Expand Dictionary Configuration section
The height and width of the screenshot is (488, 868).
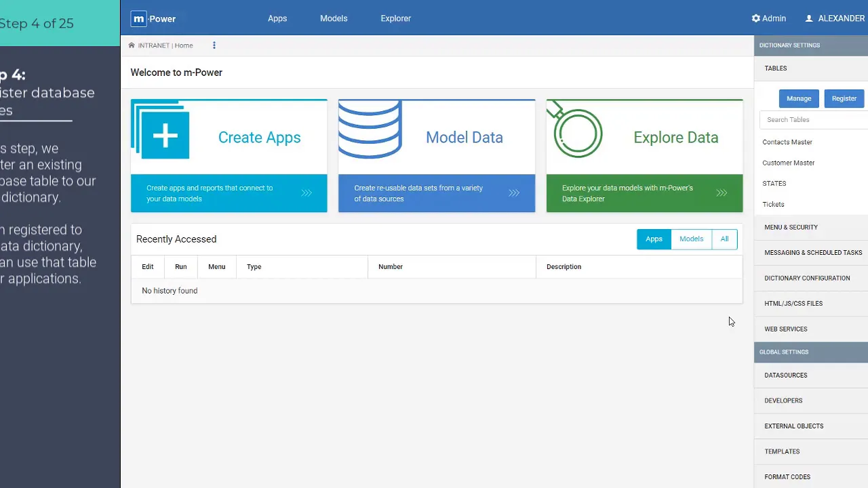tap(811, 278)
